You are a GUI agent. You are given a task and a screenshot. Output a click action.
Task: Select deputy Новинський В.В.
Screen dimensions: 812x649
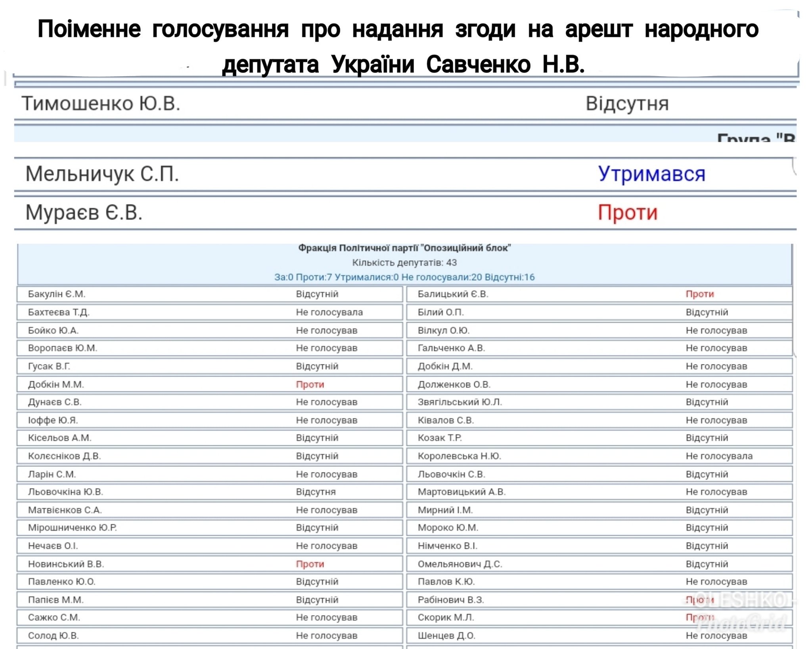coord(66,564)
